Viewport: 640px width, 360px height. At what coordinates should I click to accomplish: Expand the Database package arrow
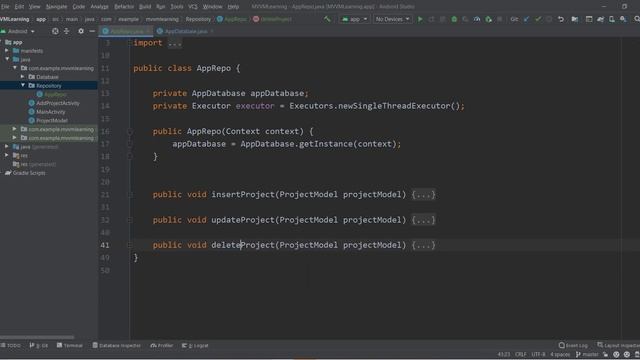coord(22,77)
